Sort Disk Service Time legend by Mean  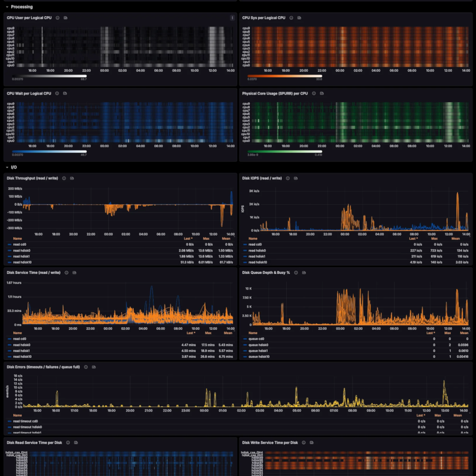(x=228, y=333)
